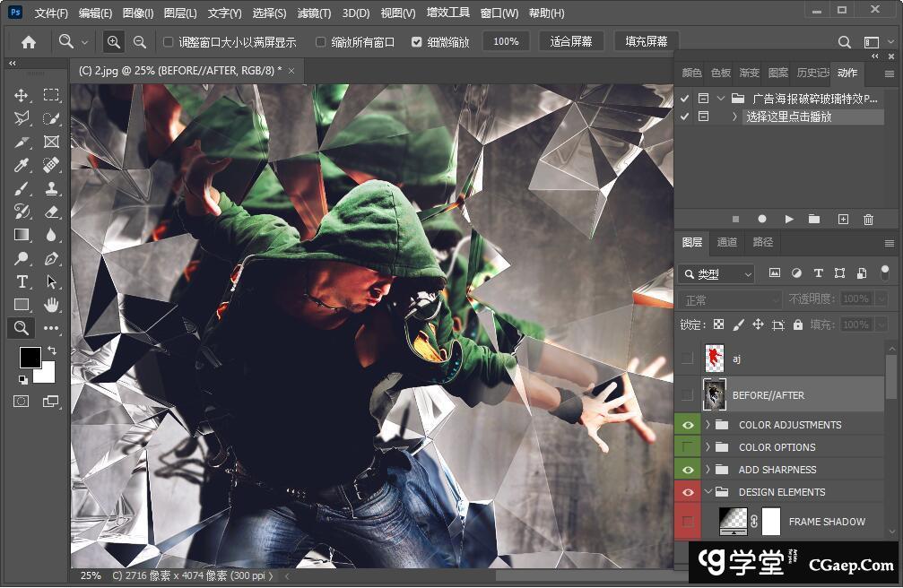Screen dimensions: 903x588
Task: Select the Move tool
Action: tap(22, 95)
